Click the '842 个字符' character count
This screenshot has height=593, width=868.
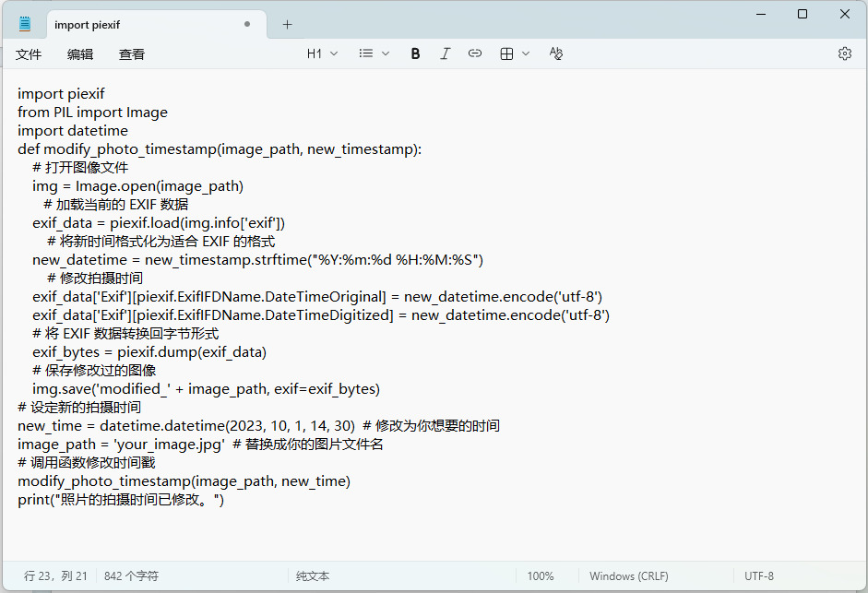[x=131, y=575]
